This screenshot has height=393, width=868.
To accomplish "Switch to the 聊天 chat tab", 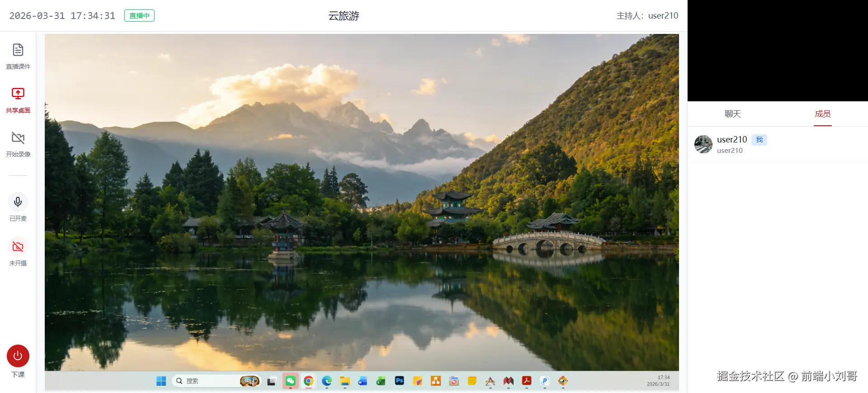I will tap(733, 114).
